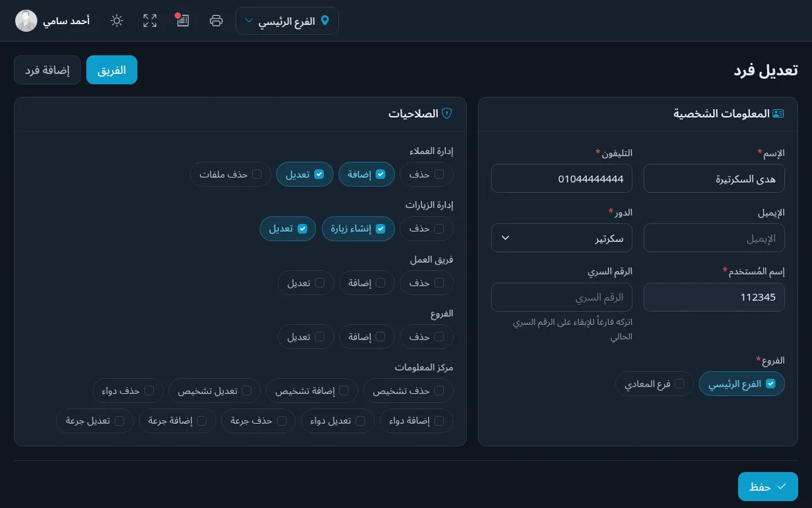812x508 pixels.
Task: Check إضافة under الفروع permissions
Action: pos(380,337)
